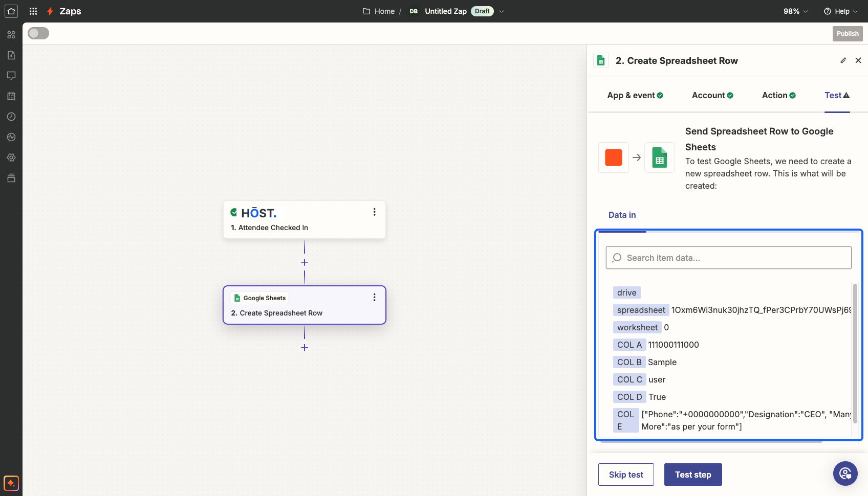Image resolution: width=868 pixels, height=496 pixels.
Task: Open the dashboard icon in sidebar
Action: (11, 35)
